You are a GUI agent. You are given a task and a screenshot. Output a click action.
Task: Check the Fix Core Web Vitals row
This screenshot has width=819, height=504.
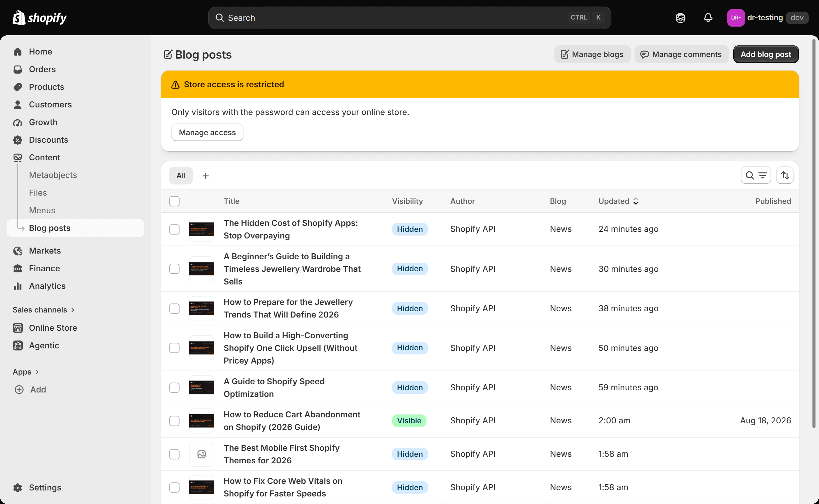pos(174,487)
